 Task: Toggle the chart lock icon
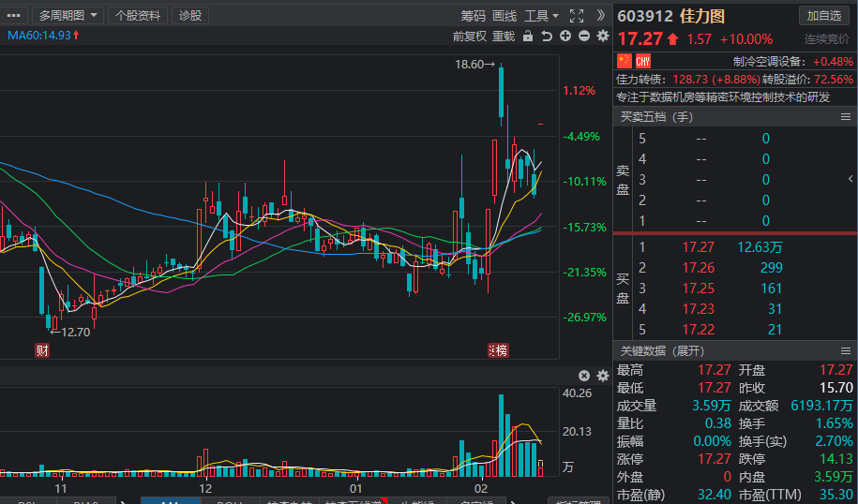point(528,37)
